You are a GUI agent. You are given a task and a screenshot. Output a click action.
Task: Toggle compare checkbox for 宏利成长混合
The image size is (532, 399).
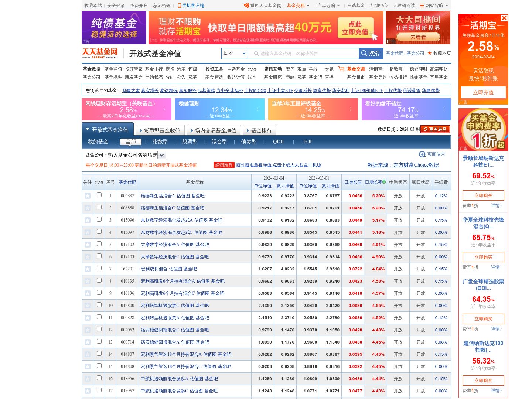(x=99, y=268)
